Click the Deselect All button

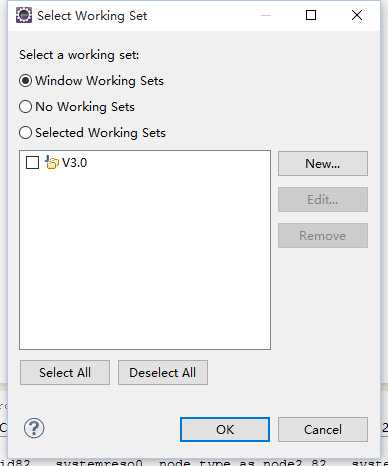point(163,373)
